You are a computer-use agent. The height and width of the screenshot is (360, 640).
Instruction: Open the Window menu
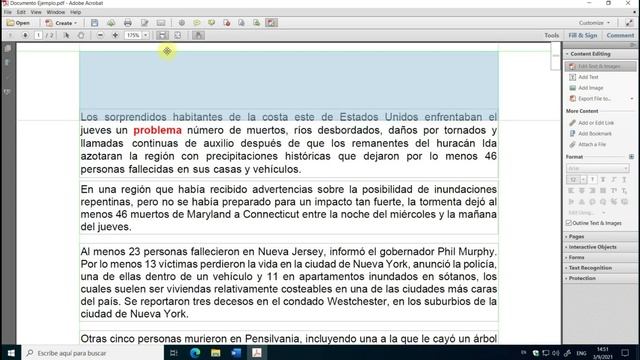click(56, 12)
